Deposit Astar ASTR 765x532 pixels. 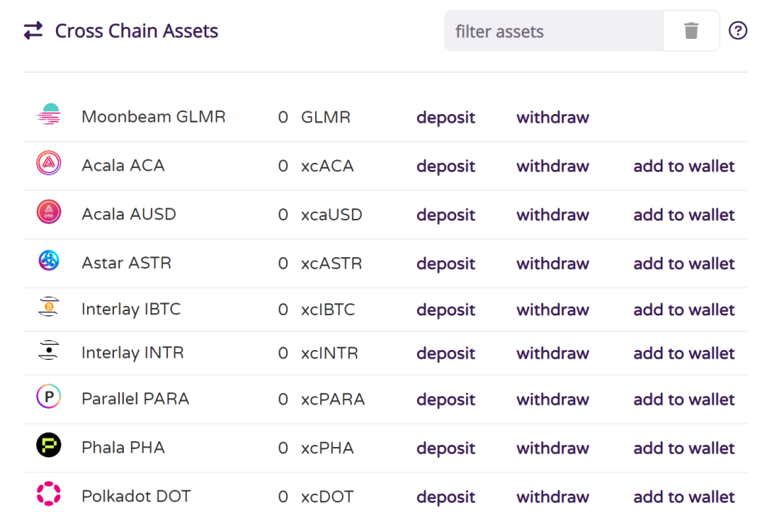click(x=446, y=264)
